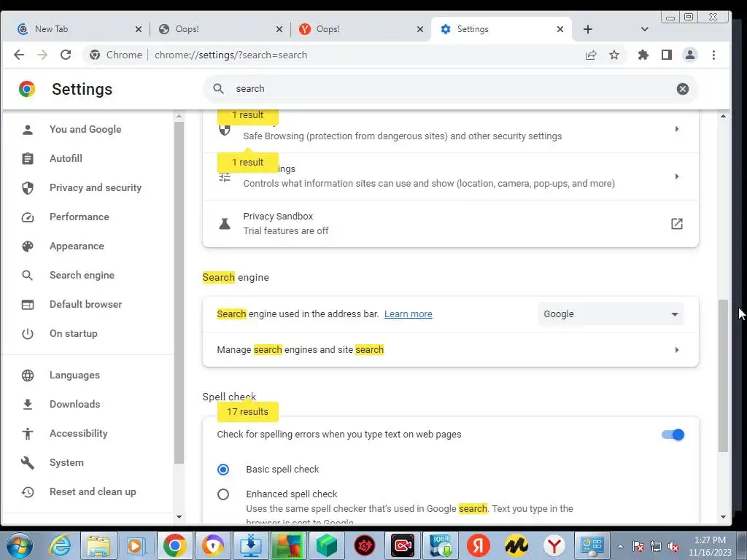
Task: Open Chrome three-dot menu
Action: 713,55
